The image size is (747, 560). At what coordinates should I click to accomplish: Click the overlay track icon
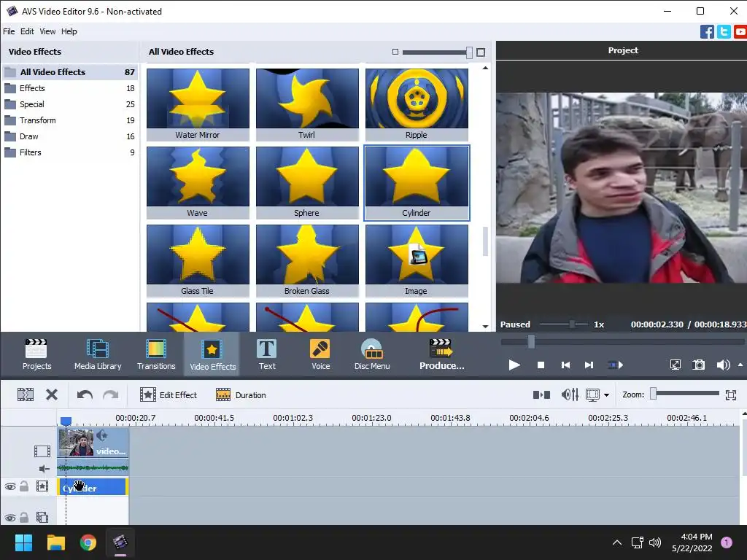[x=42, y=517]
